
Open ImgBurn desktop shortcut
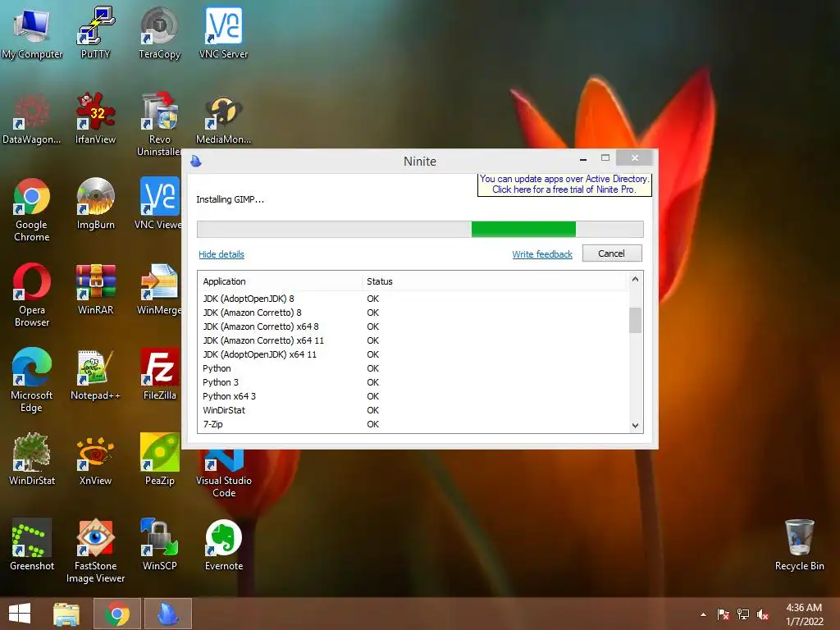click(95, 203)
